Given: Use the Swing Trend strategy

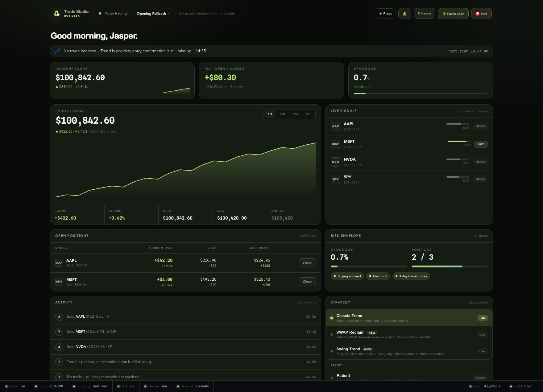Looking at the screenshot, I should click(x=482, y=351).
